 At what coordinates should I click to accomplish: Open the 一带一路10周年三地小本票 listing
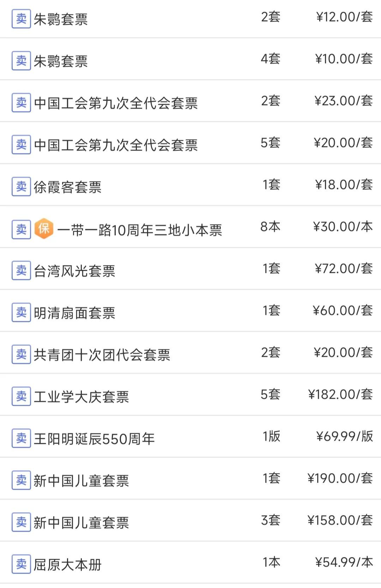click(x=139, y=230)
